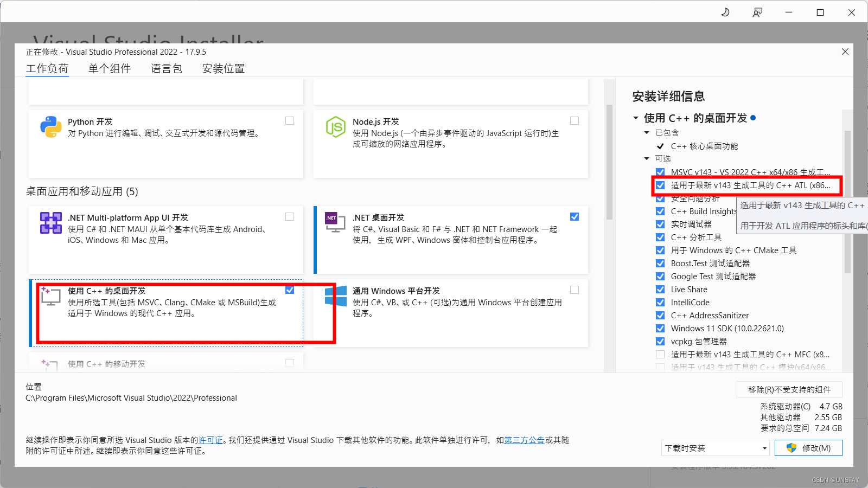Click the .NET Multi-platform App UI icon

click(x=50, y=223)
